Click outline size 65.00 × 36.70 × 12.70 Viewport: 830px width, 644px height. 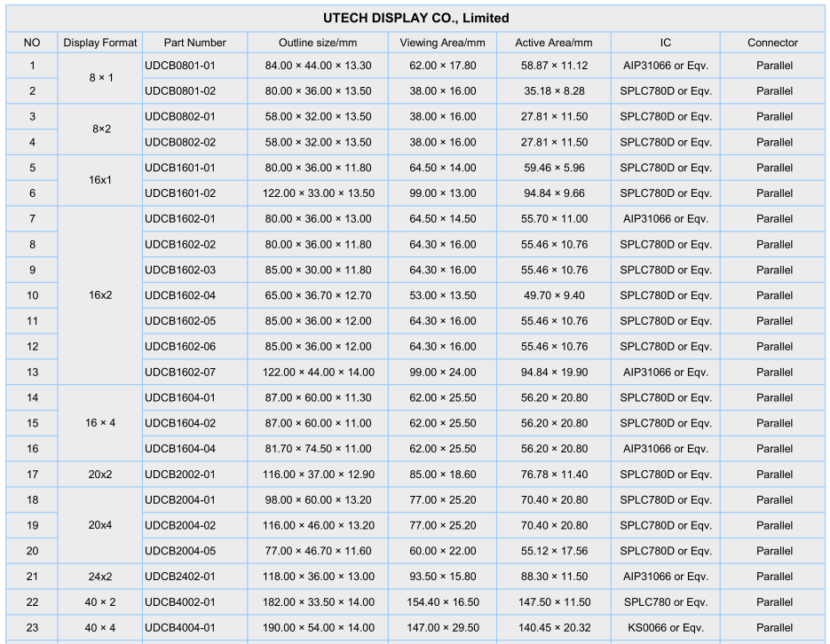coord(318,295)
